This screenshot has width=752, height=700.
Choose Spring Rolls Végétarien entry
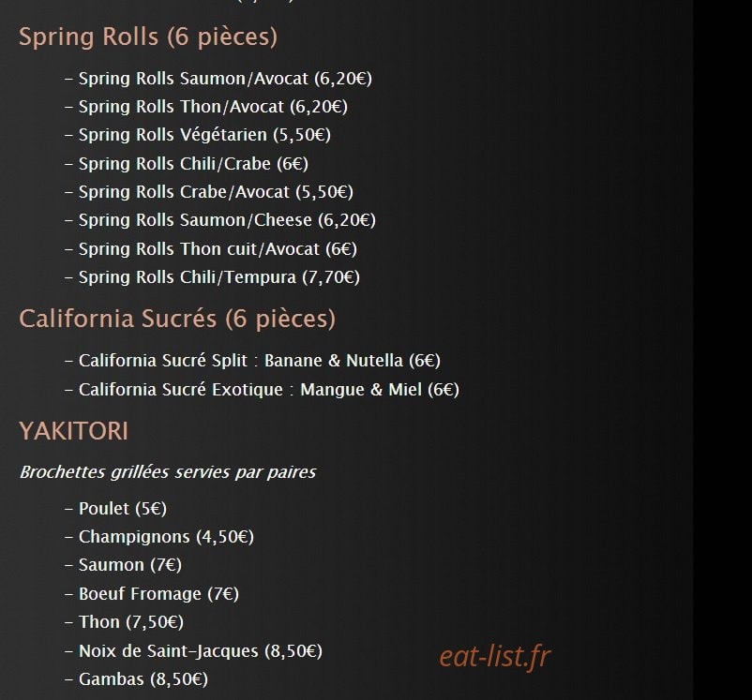198,135
